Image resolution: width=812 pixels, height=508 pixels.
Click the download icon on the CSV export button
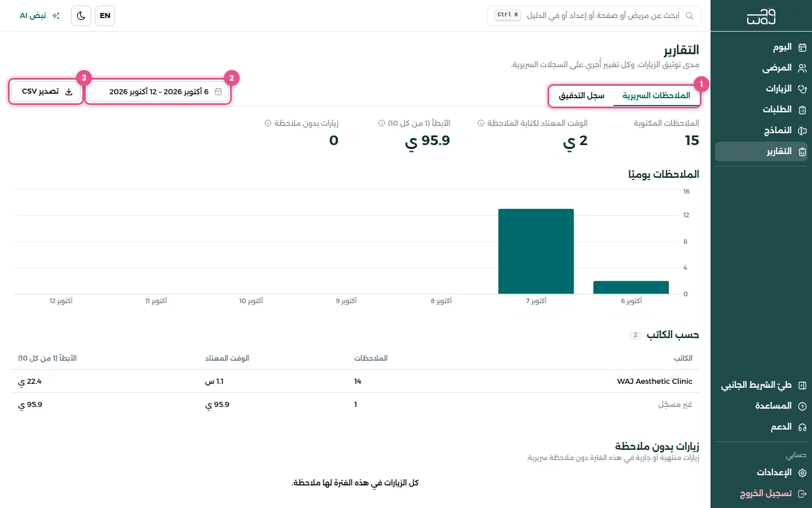pyautogui.click(x=69, y=91)
